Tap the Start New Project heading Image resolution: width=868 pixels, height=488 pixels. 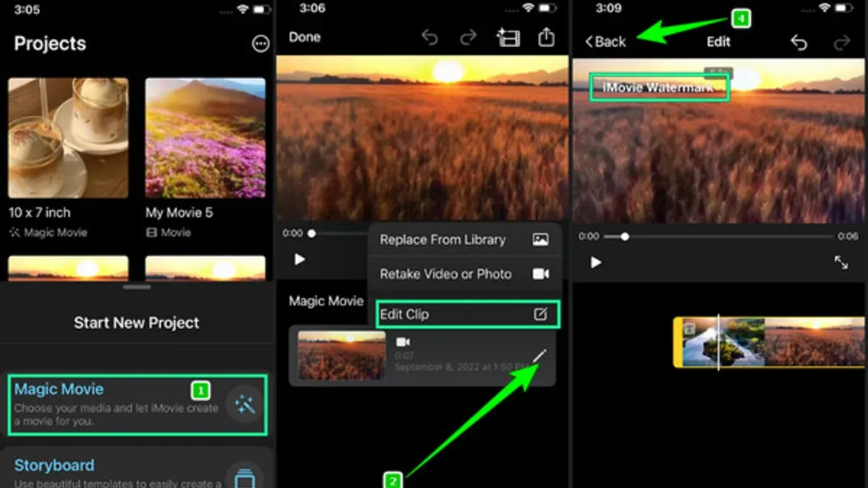(x=137, y=322)
